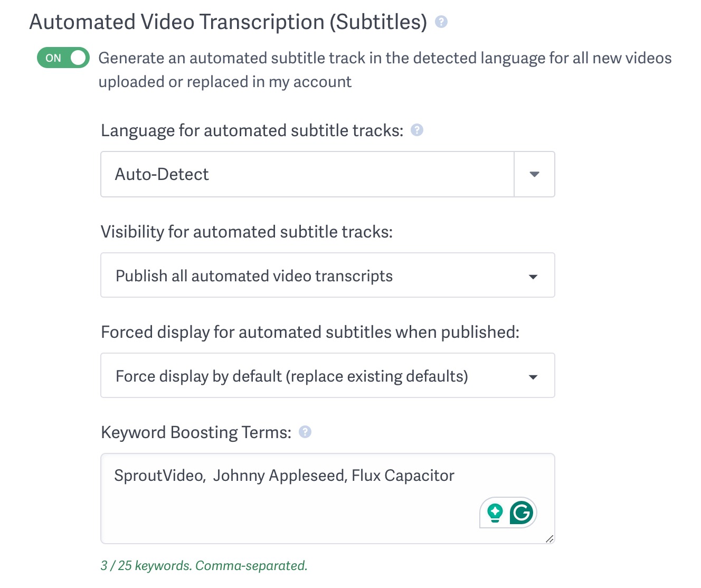The height and width of the screenshot is (588, 701).
Task: Click the Forced display dropdown arrow icon
Action: tap(534, 376)
